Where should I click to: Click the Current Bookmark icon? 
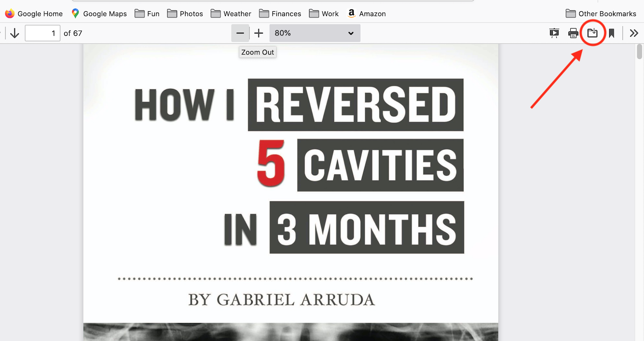pos(611,33)
